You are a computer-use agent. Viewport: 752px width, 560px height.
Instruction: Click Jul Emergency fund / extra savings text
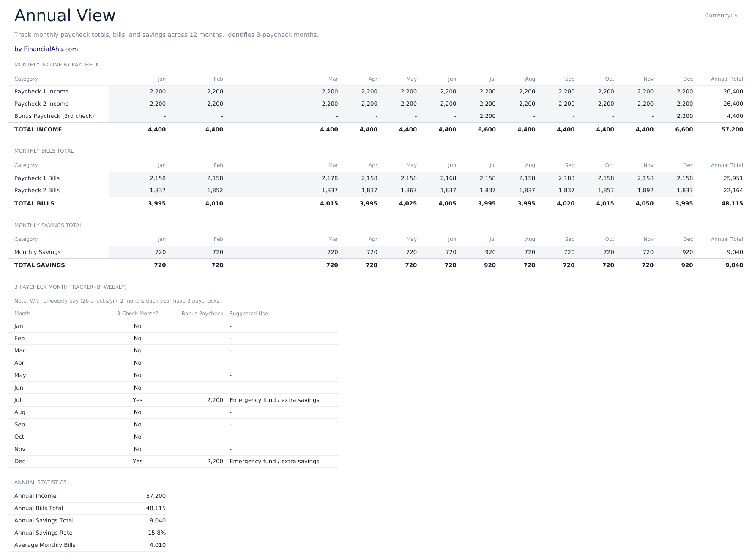274,400
